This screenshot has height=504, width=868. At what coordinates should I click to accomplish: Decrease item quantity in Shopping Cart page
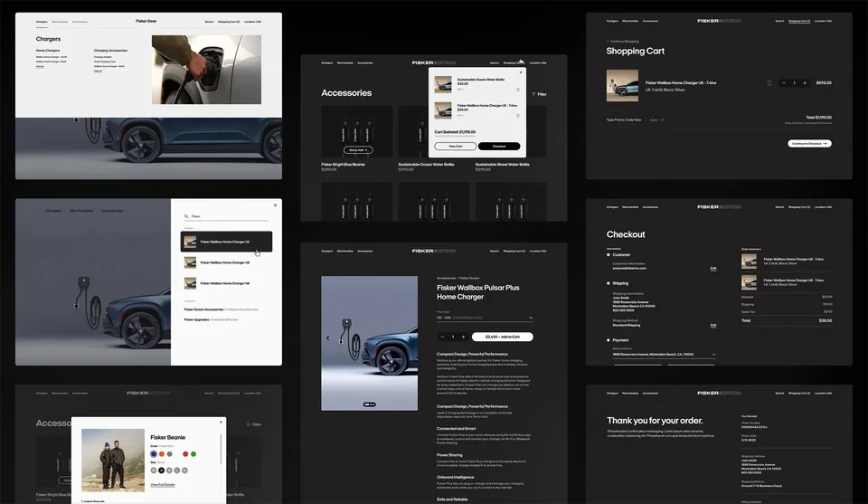(x=783, y=83)
